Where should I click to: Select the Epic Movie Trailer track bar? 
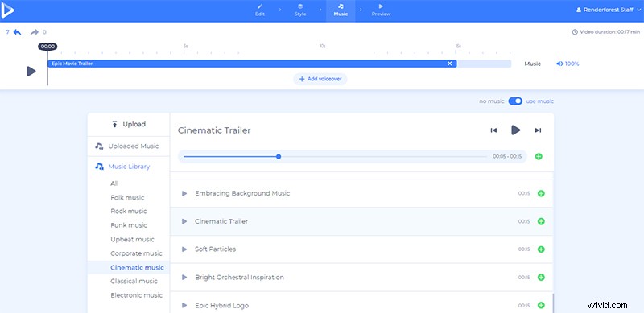tap(252, 64)
